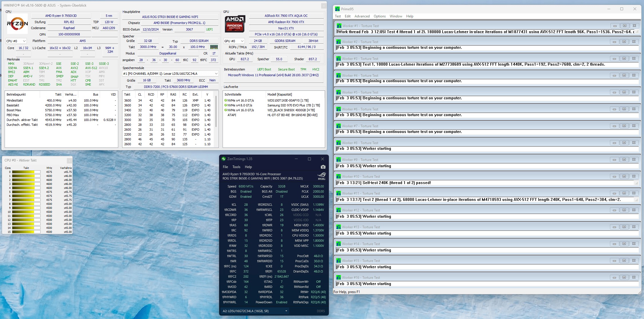Click the memory chip icon beside 100.0 MHz
644x319 pixels.
coord(214,47)
